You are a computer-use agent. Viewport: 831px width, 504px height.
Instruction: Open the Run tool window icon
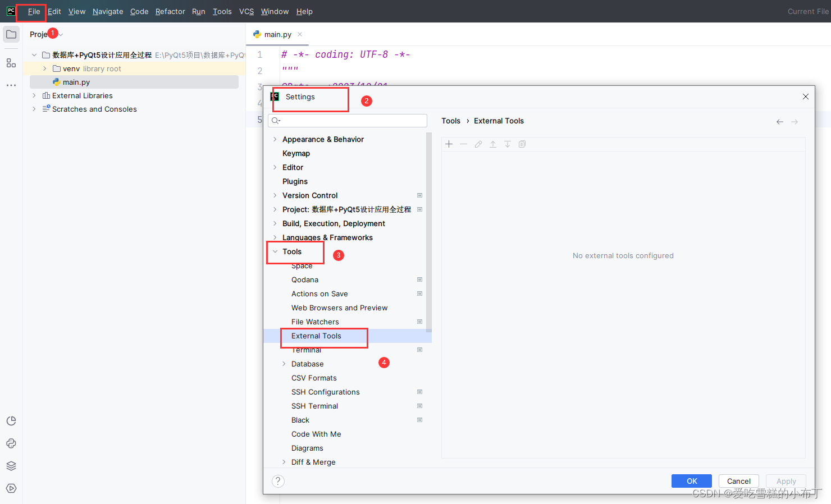(x=11, y=488)
